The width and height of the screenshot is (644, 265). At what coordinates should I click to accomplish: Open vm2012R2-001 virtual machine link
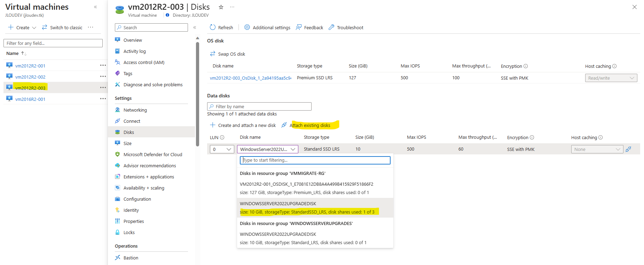[x=30, y=66]
